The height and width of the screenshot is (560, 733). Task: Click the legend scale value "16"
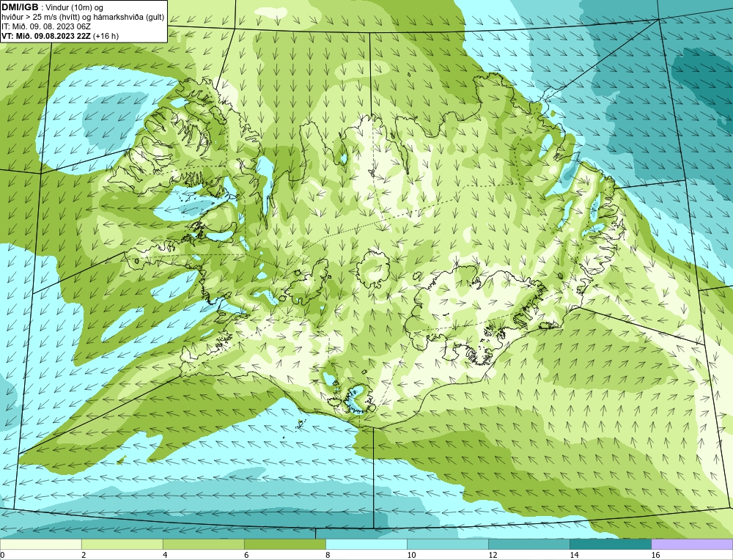click(x=655, y=555)
